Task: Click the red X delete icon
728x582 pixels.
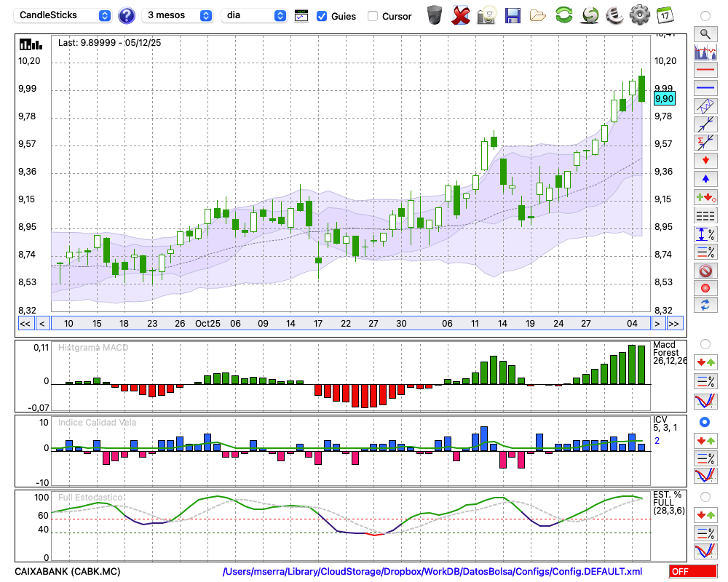Action: (x=460, y=15)
